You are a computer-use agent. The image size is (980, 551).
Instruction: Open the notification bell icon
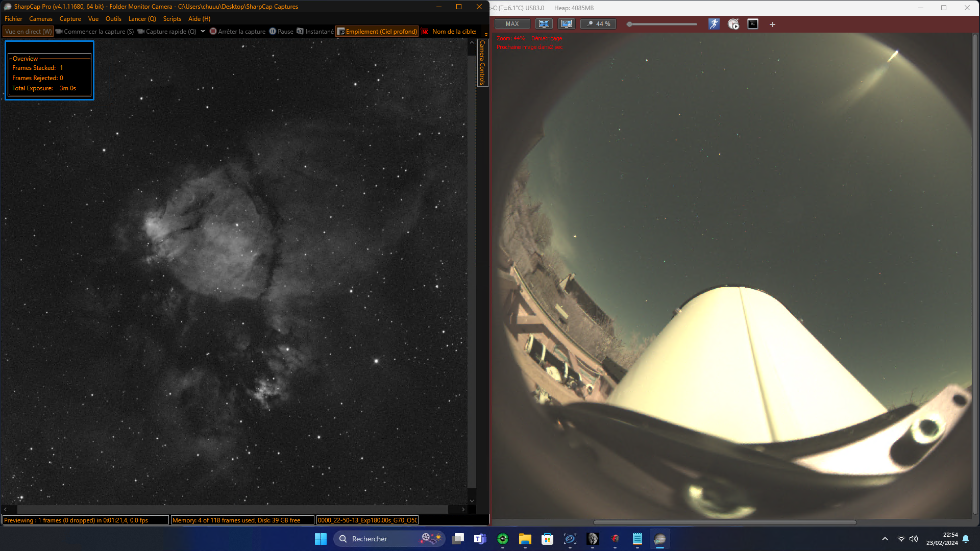pos(966,539)
